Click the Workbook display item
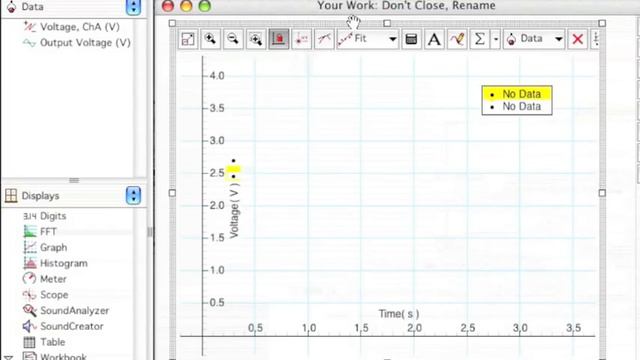640x360 pixels. click(x=63, y=356)
